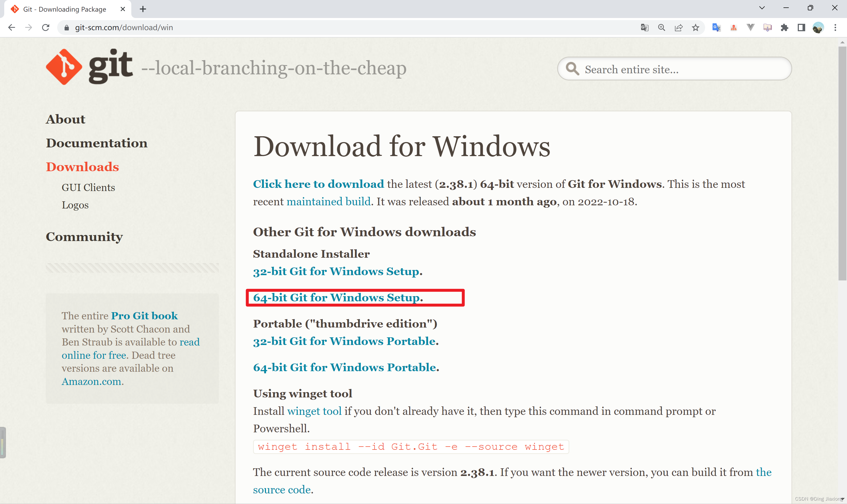Click the padlock site info icon

coord(67,28)
